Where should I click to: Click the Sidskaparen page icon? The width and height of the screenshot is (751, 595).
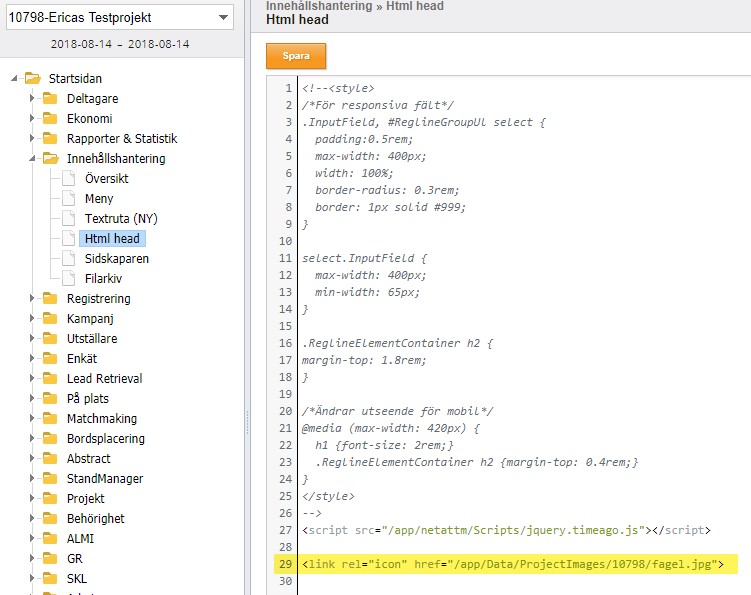pyautogui.click(x=68, y=258)
